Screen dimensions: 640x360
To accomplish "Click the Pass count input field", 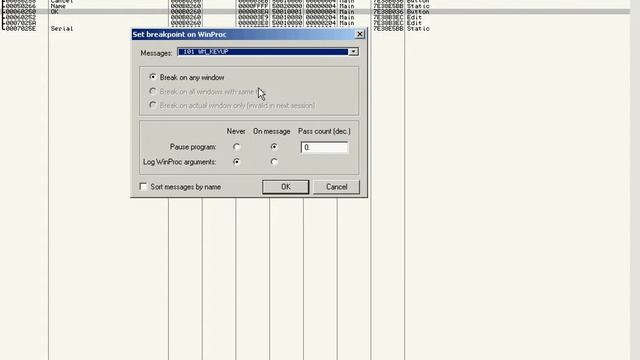I will pos(324,147).
